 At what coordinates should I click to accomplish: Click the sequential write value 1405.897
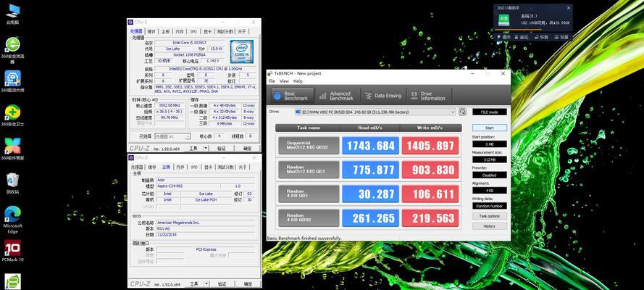pos(430,146)
